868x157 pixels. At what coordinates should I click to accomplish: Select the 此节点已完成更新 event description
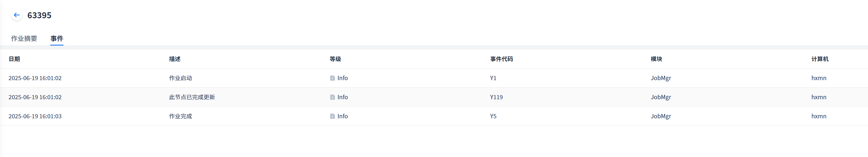192,97
